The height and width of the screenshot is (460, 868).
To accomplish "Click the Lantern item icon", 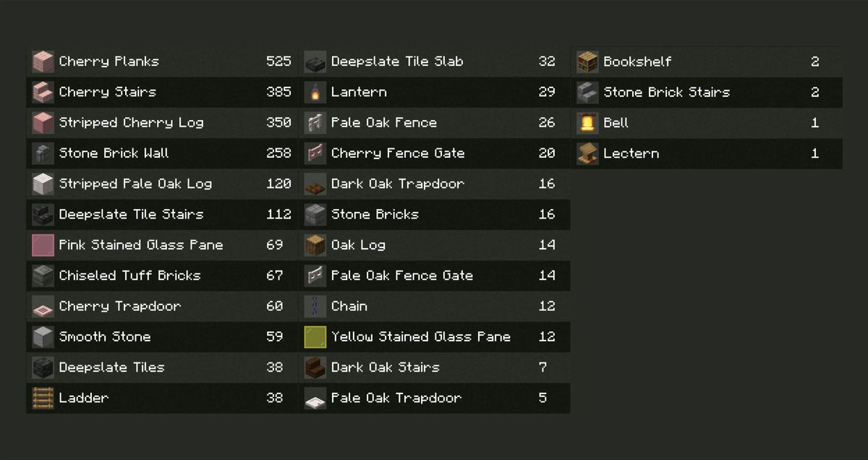I will pyautogui.click(x=315, y=92).
